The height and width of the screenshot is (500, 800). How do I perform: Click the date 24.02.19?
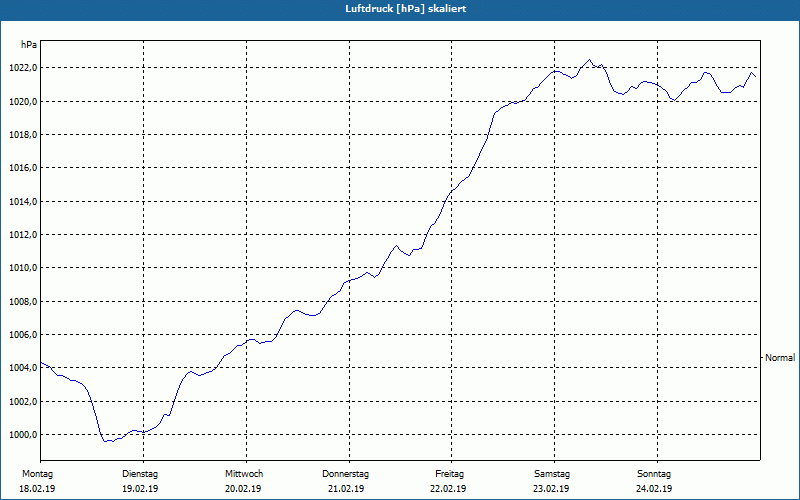[x=654, y=489]
